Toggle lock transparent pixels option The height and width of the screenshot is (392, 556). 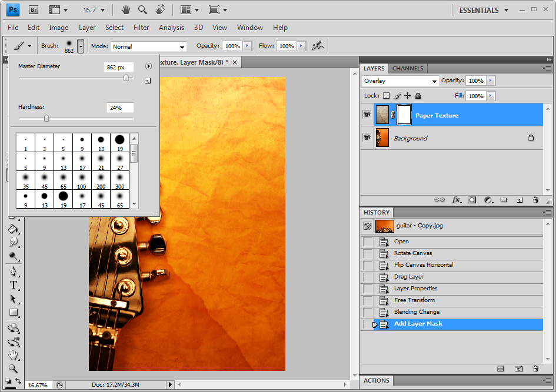click(x=387, y=96)
